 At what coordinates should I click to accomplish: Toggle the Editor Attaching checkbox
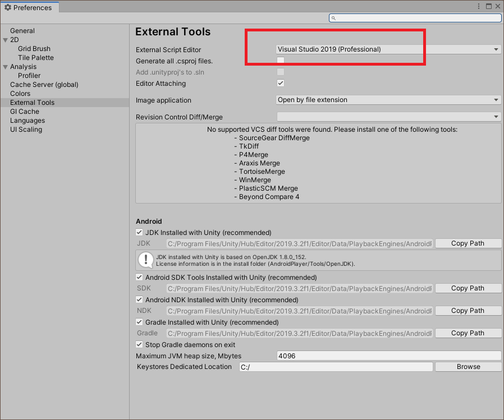pyautogui.click(x=281, y=83)
